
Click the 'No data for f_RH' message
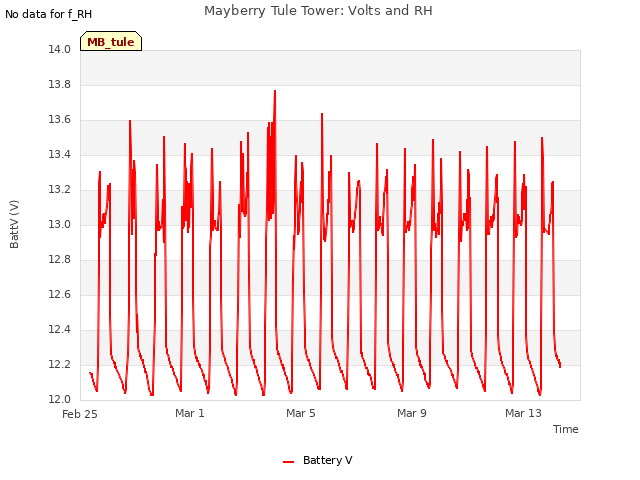(x=49, y=14)
